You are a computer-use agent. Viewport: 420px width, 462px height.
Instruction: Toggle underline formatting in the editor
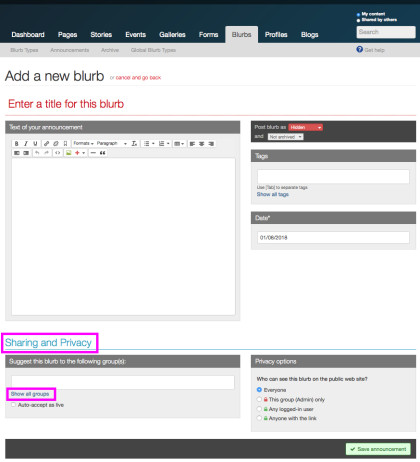[35, 144]
